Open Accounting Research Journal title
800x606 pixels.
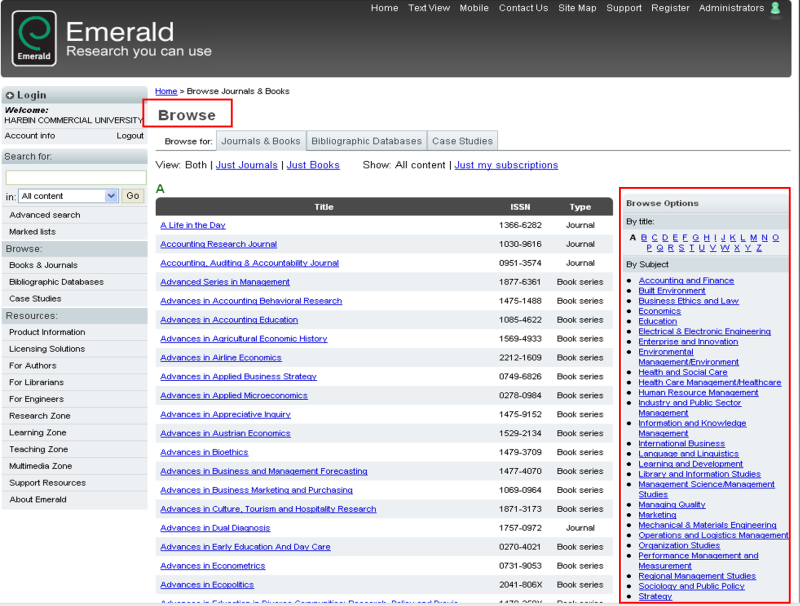tap(218, 244)
